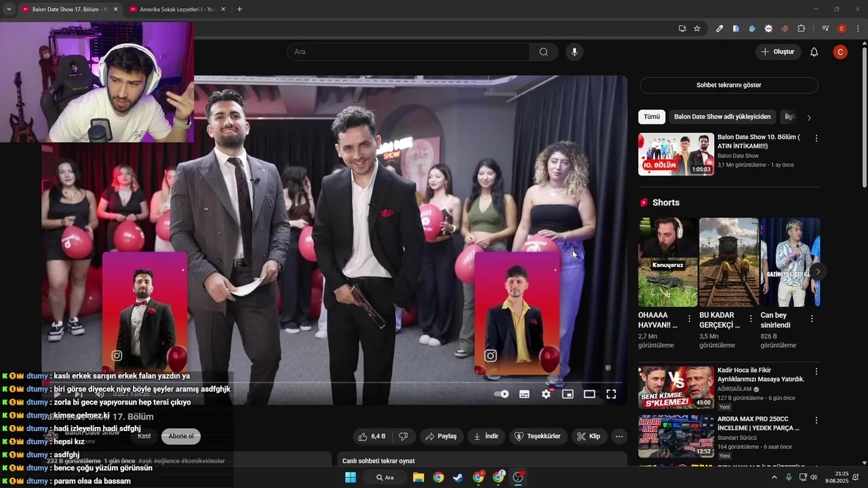Open options for BU KADAR GERÇEKÇİ short
Image resolution: width=868 pixels, height=488 pixels.
pyautogui.click(x=751, y=319)
